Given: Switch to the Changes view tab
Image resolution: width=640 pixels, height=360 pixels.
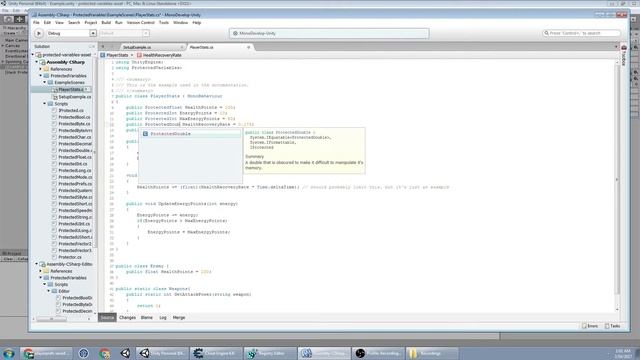Looking at the screenshot, I should pyautogui.click(x=127, y=318).
